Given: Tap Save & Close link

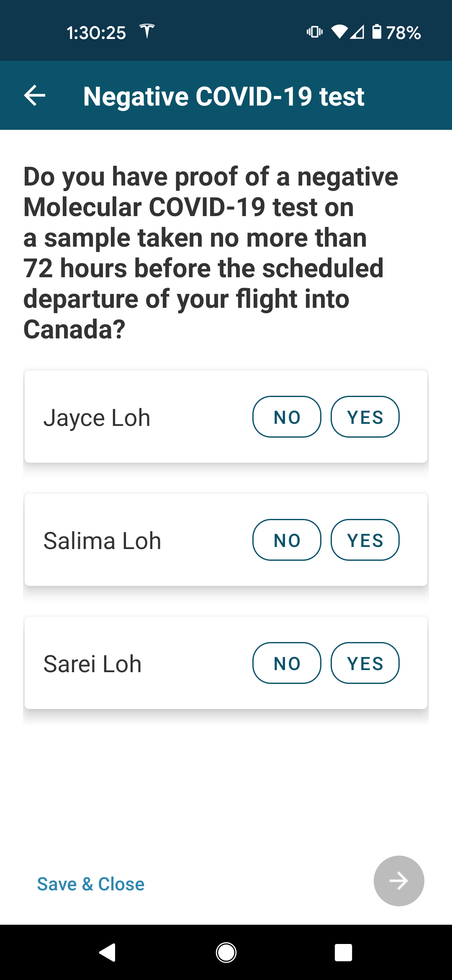Looking at the screenshot, I should click(91, 884).
